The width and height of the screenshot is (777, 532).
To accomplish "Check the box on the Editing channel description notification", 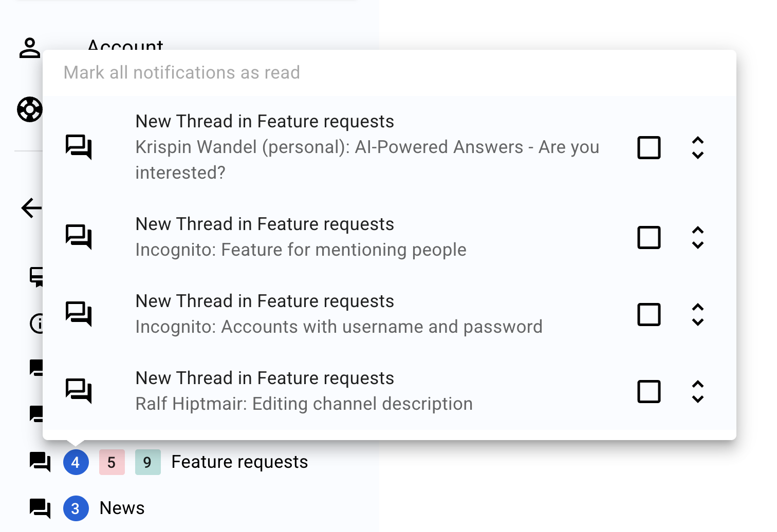I will pyautogui.click(x=649, y=391).
